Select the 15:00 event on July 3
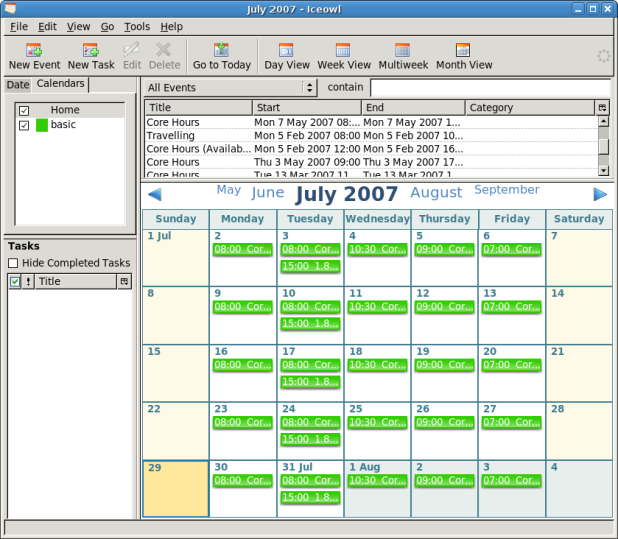This screenshot has width=618, height=539. point(310,266)
